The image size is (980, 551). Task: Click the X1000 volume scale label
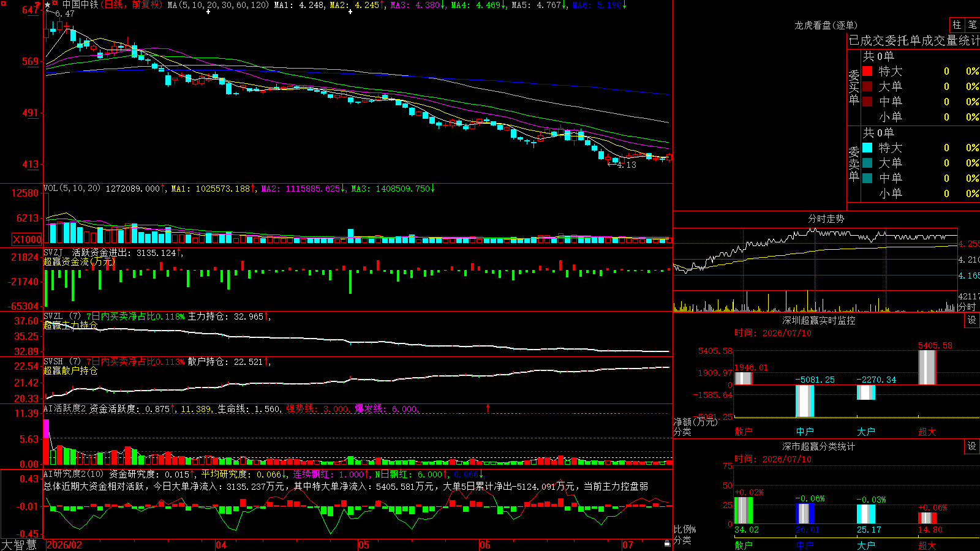point(28,239)
